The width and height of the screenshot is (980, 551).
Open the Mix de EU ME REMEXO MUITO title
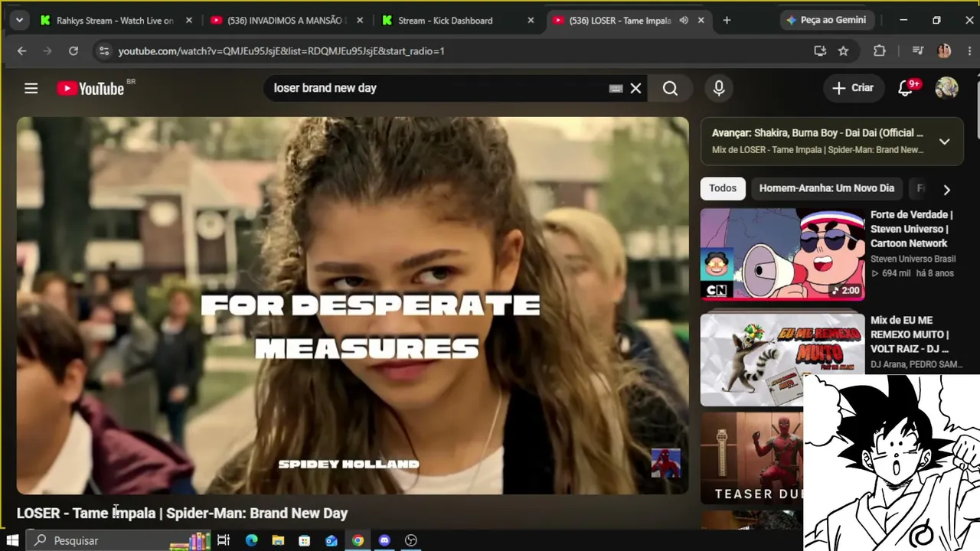pos(910,334)
